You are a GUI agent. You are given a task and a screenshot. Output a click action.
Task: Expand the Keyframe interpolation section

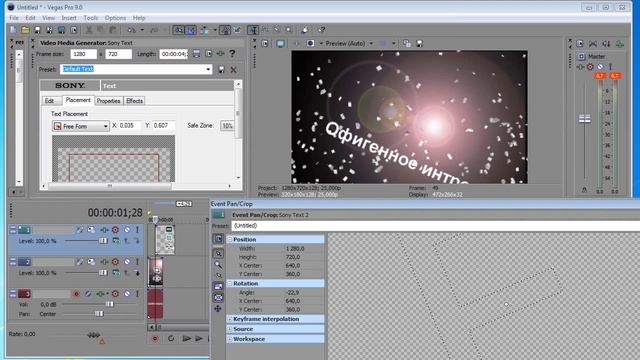click(230, 319)
